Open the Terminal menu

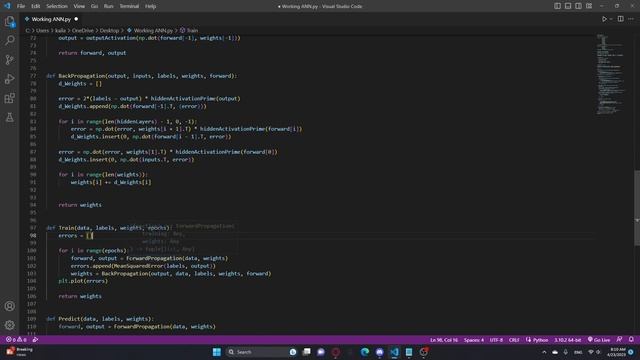click(x=129, y=6)
